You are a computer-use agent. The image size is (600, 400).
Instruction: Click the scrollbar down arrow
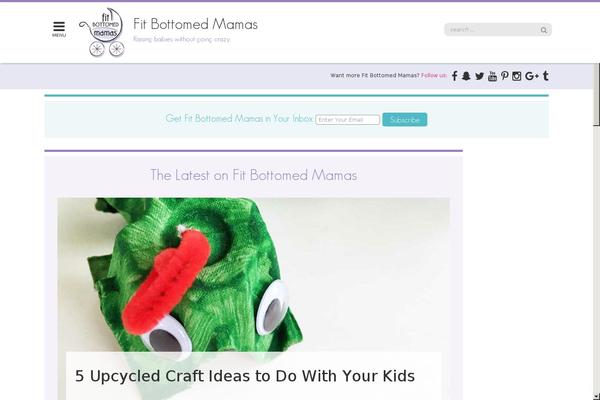tap(597, 396)
